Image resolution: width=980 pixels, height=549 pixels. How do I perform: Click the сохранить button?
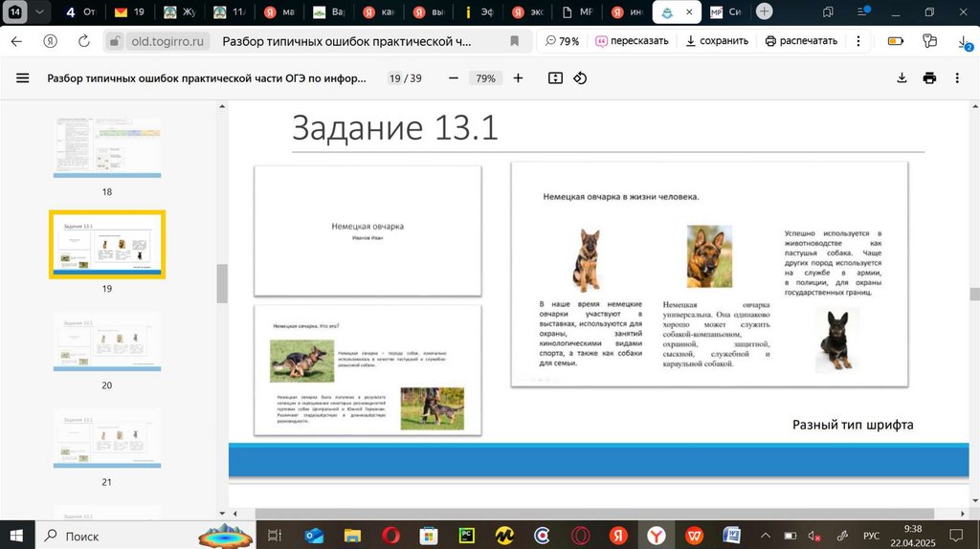(x=717, y=41)
